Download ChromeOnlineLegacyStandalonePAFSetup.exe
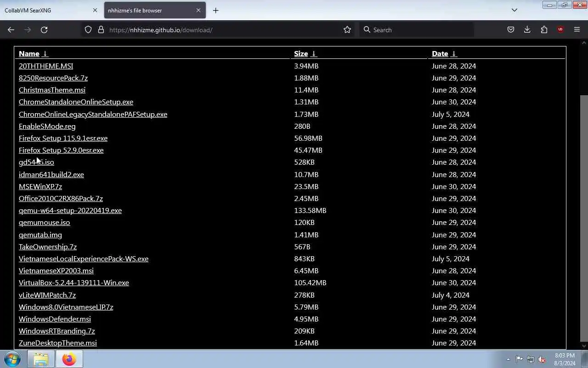Viewport: 588px width, 368px height. pyautogui.click(x=93, y=114)
